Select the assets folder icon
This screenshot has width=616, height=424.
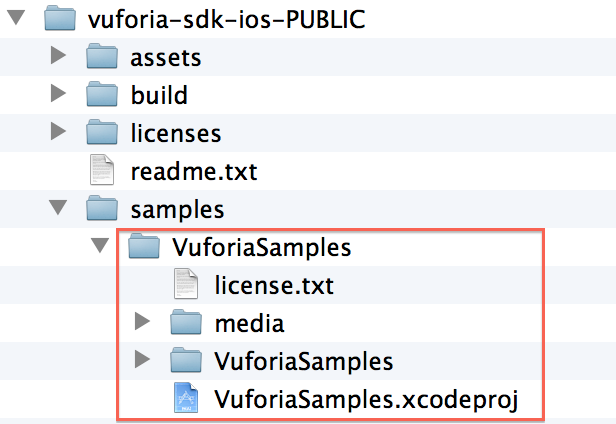click(x=102, y=56)
